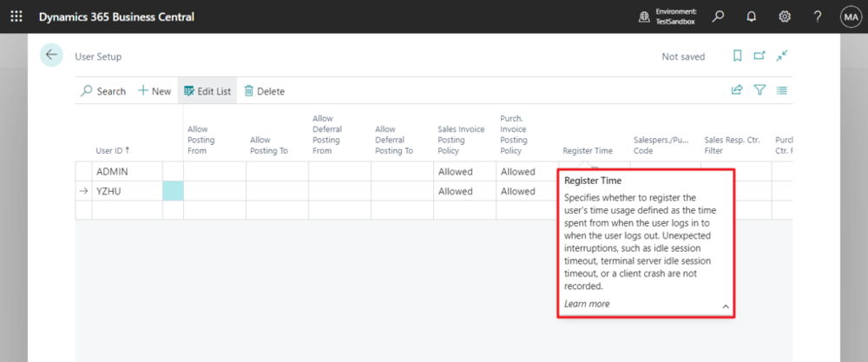Open the Salespers./Purch. Code column header
This screenshot has width=868, height=362.
tap(661, 145)
